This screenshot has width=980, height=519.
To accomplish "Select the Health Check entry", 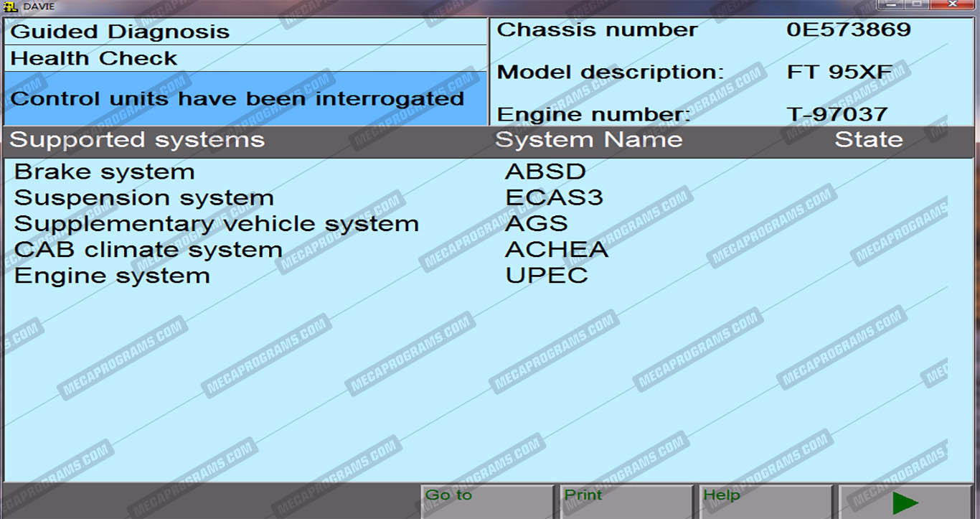I will 94,58.
